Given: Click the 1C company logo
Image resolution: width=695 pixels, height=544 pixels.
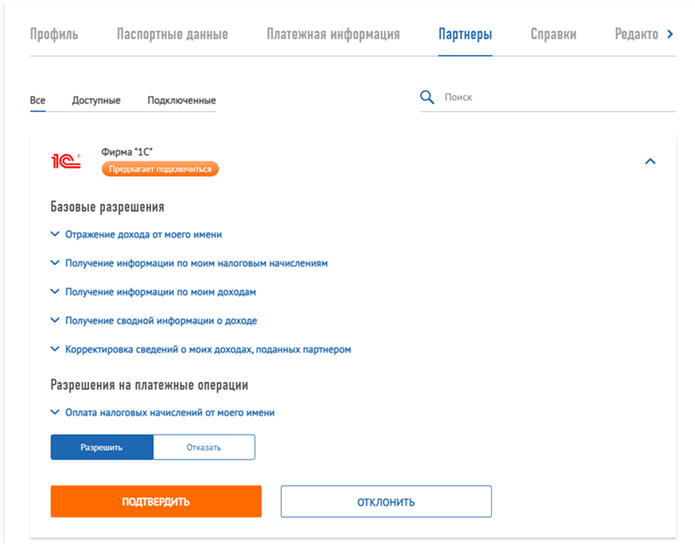Looking at the screenshot, I should 66,161.
